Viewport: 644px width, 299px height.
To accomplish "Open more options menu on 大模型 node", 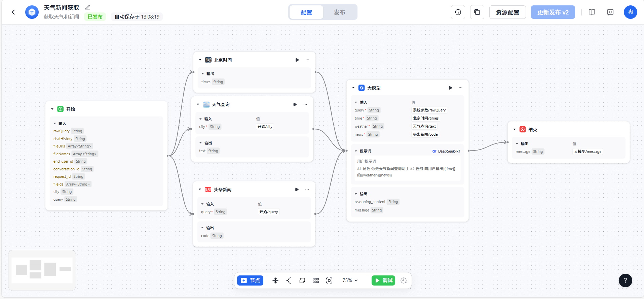I will (460, 88).
